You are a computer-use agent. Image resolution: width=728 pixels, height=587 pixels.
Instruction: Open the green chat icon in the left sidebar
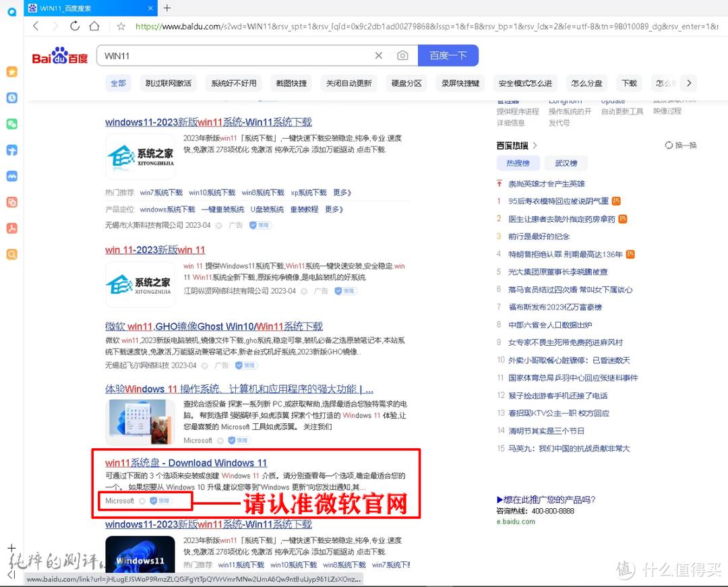11,124
